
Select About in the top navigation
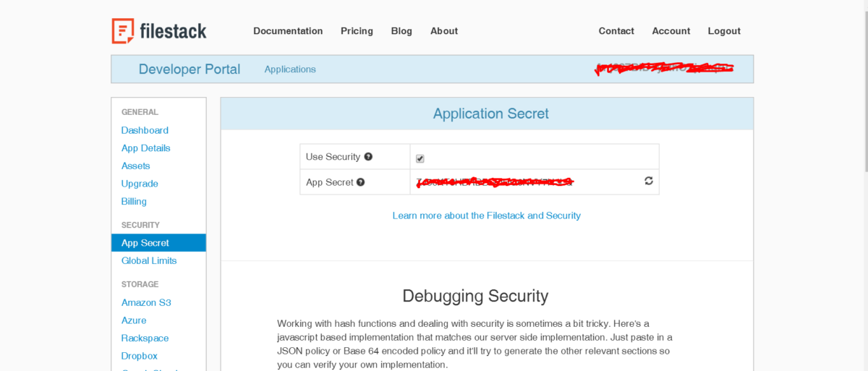click(444, 31)
